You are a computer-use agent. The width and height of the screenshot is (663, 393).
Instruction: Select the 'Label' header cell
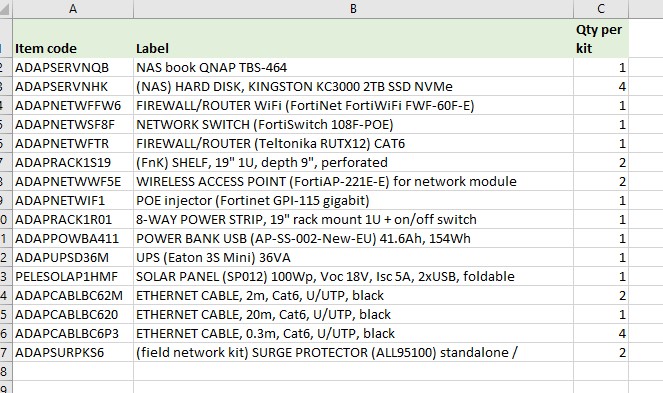(353, 38)
